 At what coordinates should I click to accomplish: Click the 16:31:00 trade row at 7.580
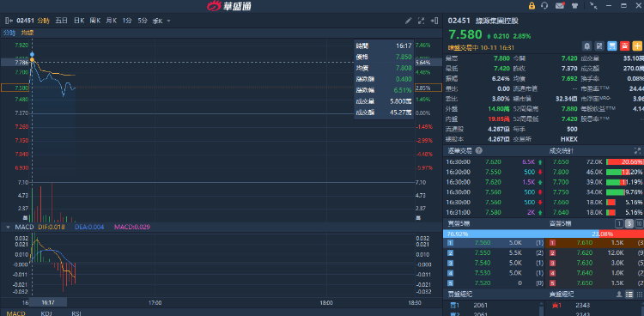[495, 212]
